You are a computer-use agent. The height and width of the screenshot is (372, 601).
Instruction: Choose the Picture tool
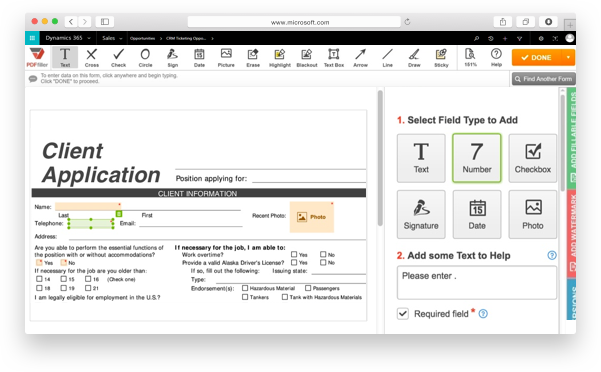pyautogui.click(x=226, y=57)
